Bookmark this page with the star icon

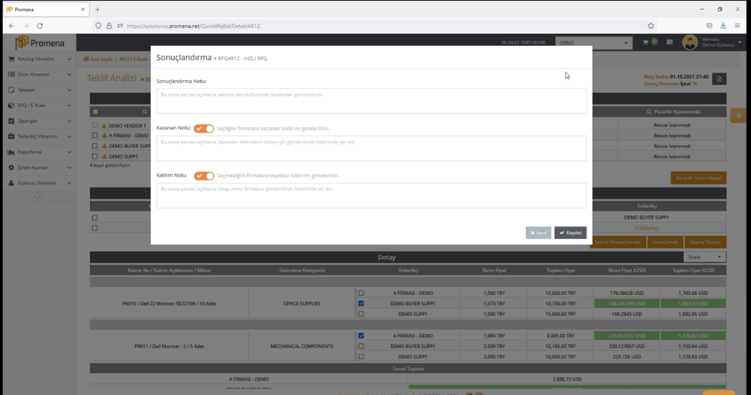[x=650, y=26]
